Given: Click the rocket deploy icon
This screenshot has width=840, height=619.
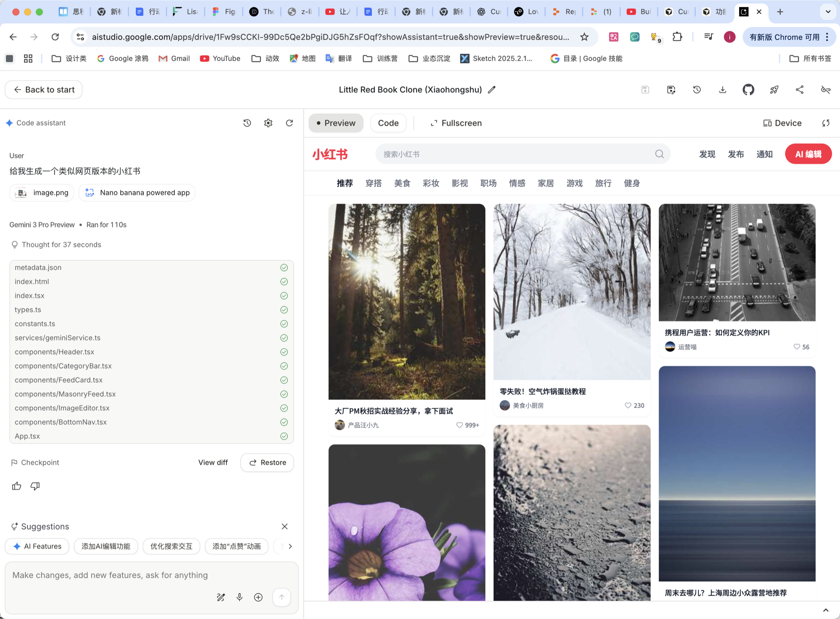Looking at the screenshot, I should click(x=774, y=90).
